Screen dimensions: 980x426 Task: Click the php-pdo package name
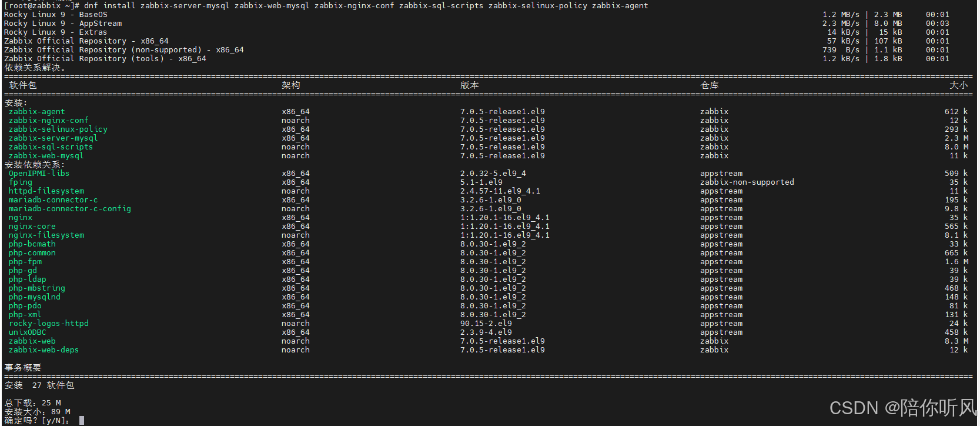click(x=25, y=305)
